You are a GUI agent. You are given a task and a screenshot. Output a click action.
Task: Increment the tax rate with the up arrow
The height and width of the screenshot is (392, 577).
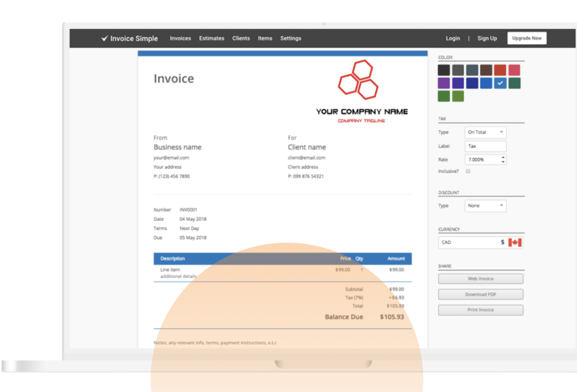pos(503,157)
